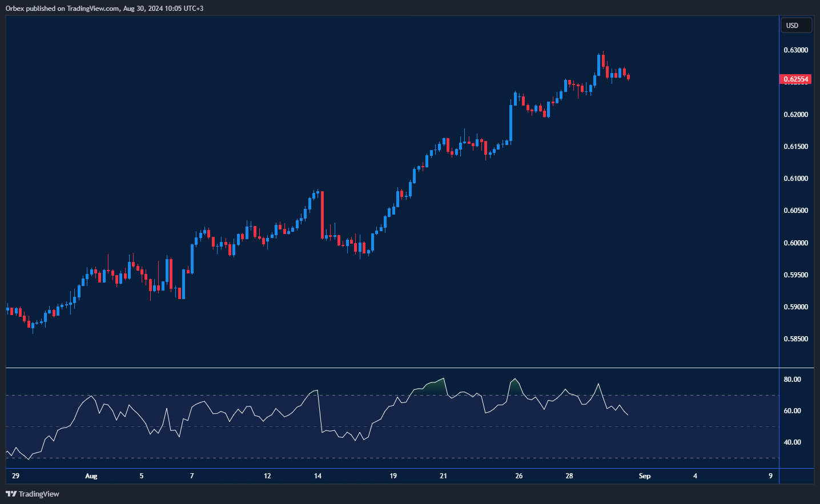Click the Orbex published on TradingView.com header text
Image resolution: width=820 pixels, height=504 pixels.
tap(104, 9)
